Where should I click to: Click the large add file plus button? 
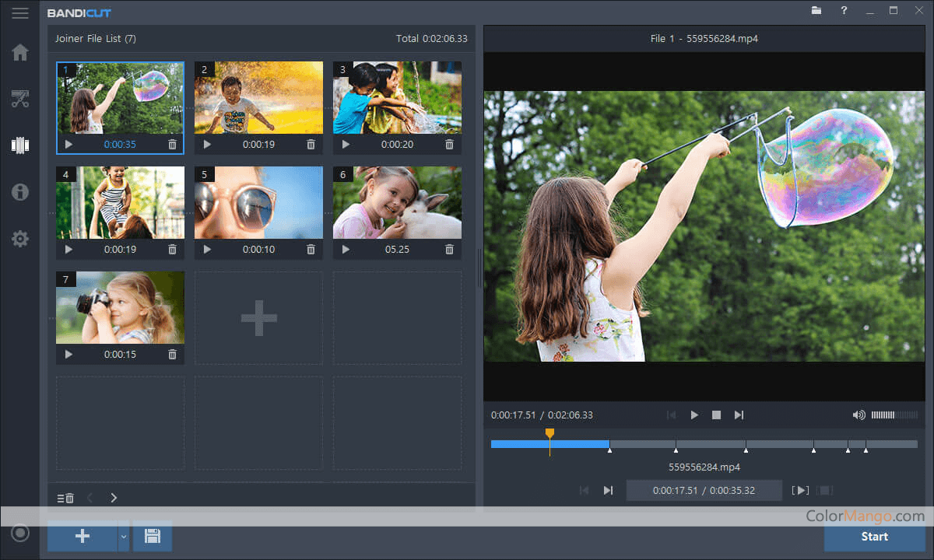coord(82,536)
